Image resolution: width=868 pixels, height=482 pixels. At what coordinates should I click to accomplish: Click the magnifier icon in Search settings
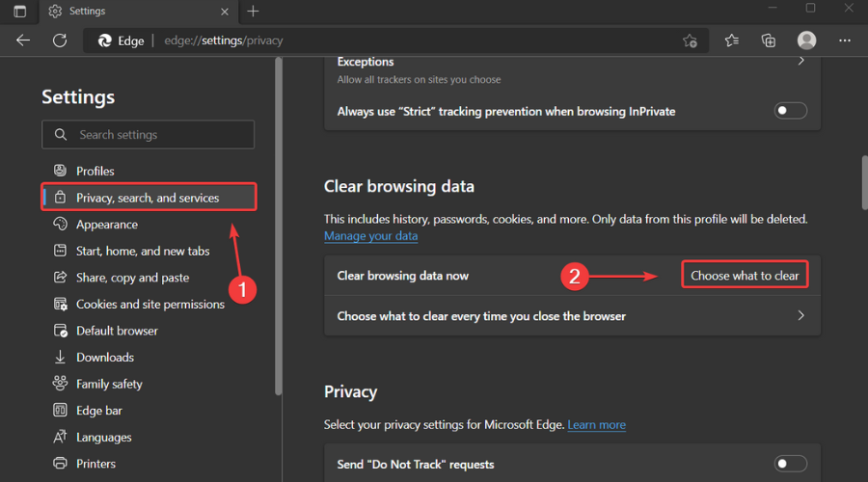61,134
